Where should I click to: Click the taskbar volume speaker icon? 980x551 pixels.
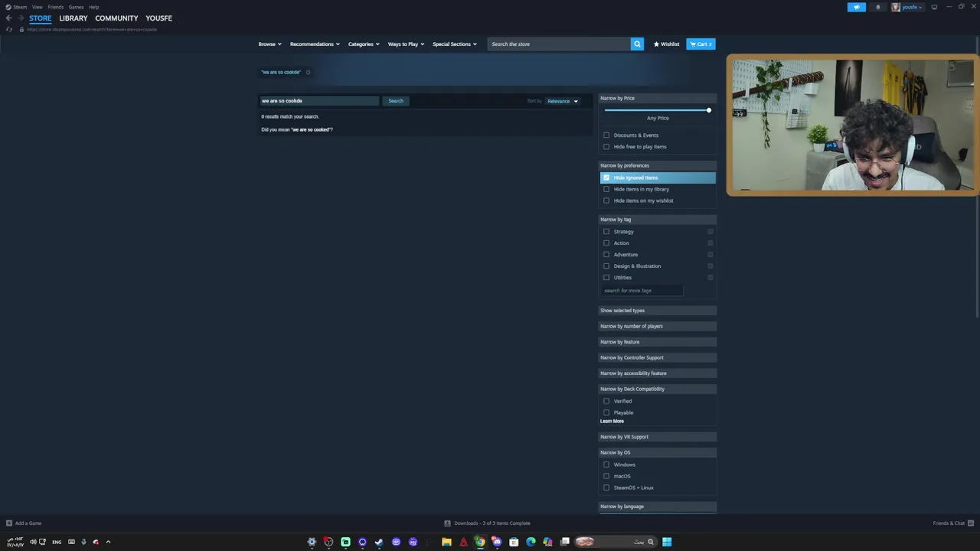tap(33, 542)
